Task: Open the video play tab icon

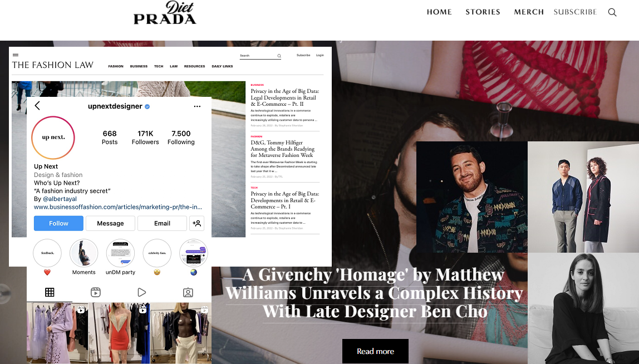Action: [x=142, y=292]
